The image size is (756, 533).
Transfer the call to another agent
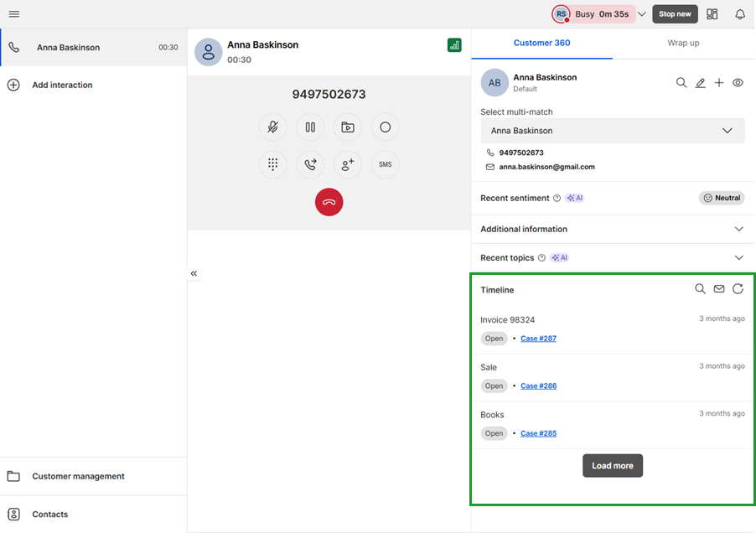coord(310,164)
